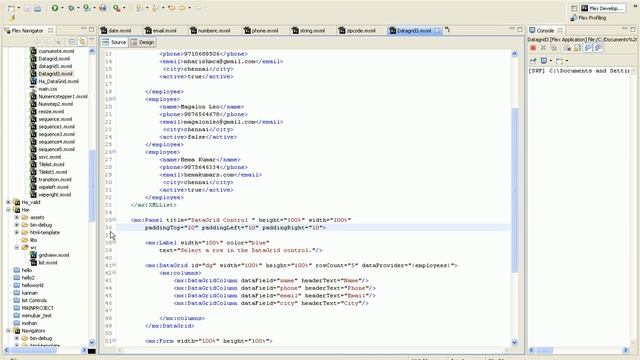Screen dimensions: 640x360
Task: Expand the assets folder under Har
Action: click(17, 217)
